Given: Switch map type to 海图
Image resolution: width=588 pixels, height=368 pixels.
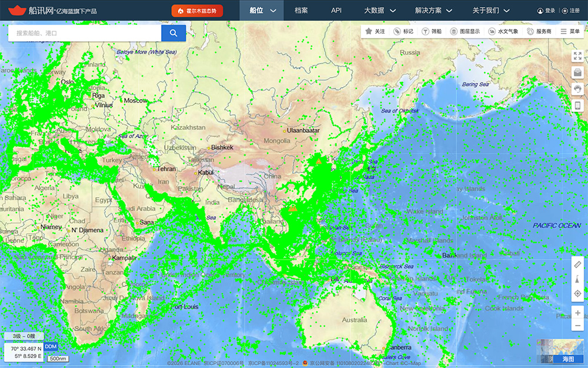Looking at the screenshot, I should (567, 359).
